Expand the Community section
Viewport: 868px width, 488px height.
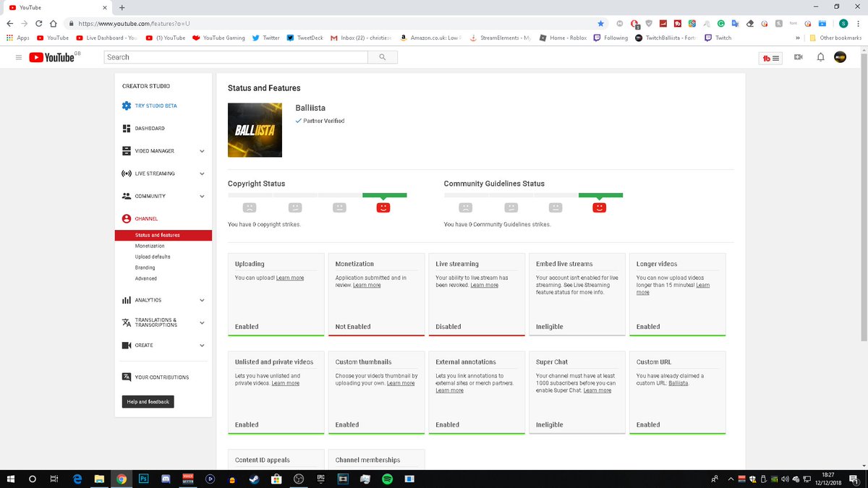[202, 196]
